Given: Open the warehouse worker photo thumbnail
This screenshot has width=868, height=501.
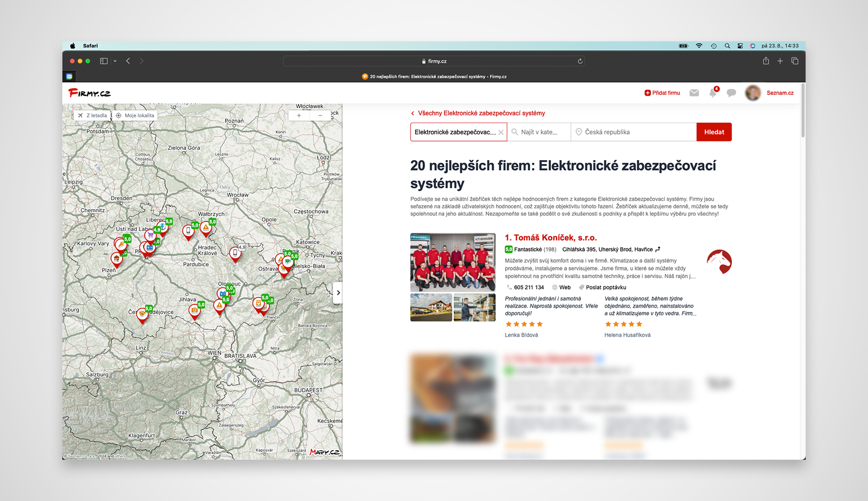Looking at the screenshot, I should [x=474, y=308].
